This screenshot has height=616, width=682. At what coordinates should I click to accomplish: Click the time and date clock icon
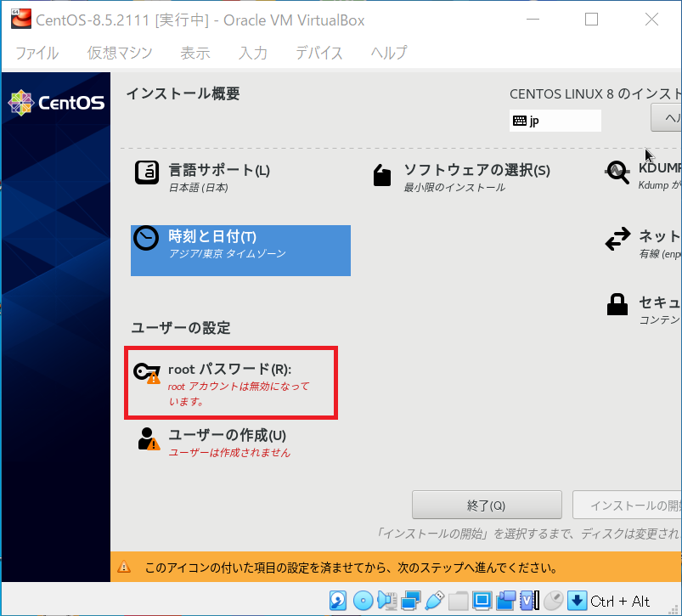[146, 238]
